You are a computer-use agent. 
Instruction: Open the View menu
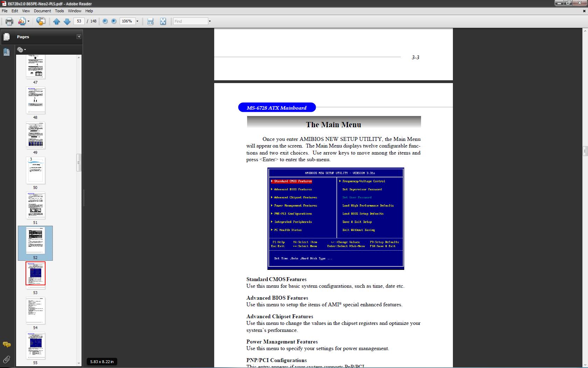click(26, 11)
